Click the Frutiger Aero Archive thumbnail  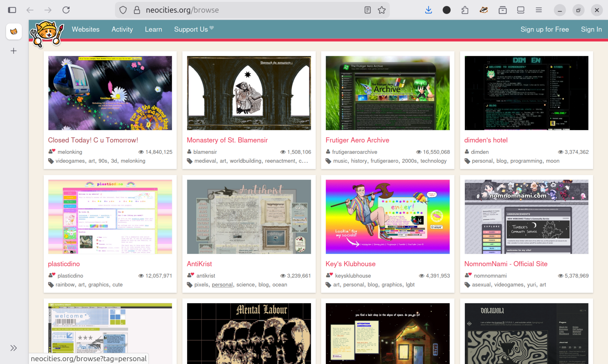[388, 93]
